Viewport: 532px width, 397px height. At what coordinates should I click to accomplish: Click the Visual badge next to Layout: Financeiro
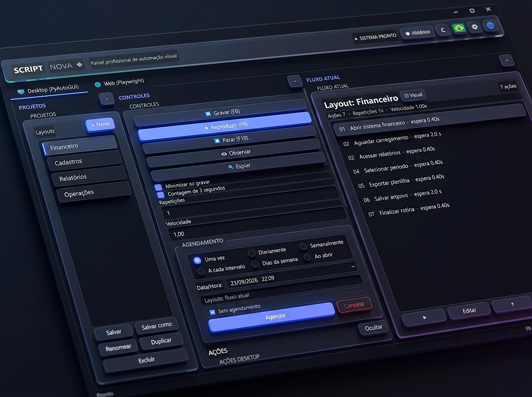click(413, 95)
